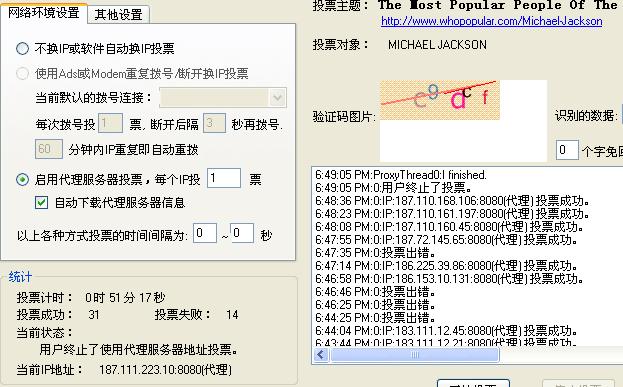Screen dimensions: 623x387
Task: Click the 60 分钟内IP重复 input field
Action: coord(49,149)
